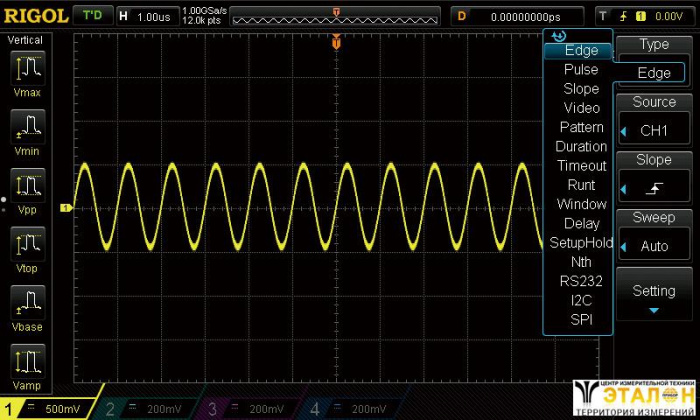Click the orange trigger position marker

coord(336,43)
